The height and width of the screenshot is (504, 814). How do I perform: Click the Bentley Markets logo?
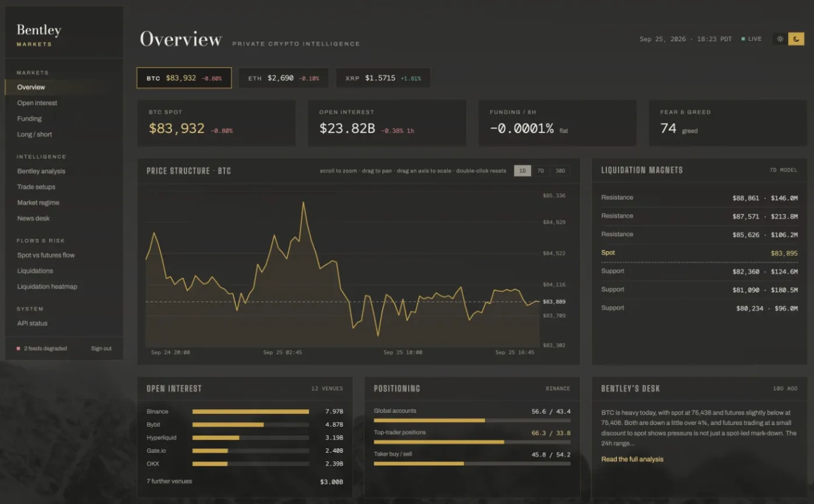[x=39, y=35]
